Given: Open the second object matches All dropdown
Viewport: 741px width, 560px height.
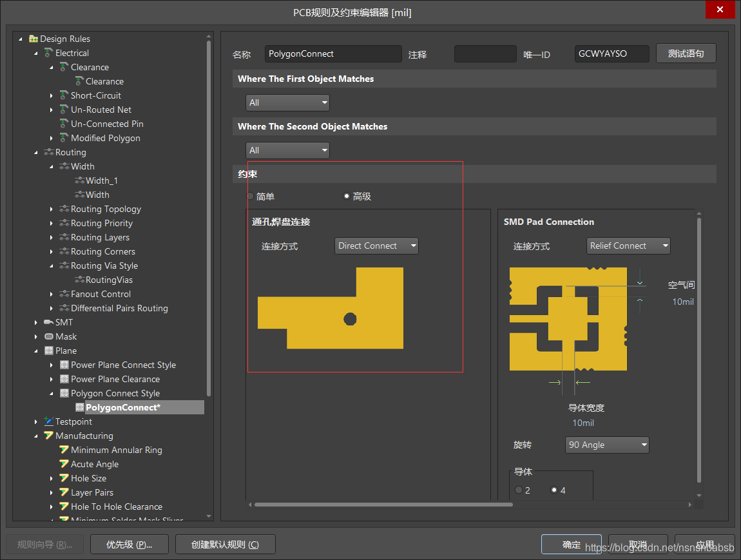Looking at the screenshot, I should [x=287, y=150].
